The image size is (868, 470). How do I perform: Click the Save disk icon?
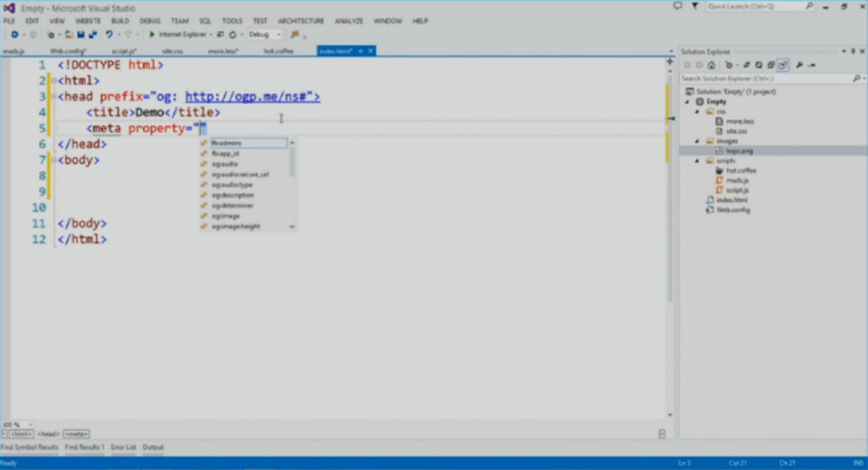81,35
